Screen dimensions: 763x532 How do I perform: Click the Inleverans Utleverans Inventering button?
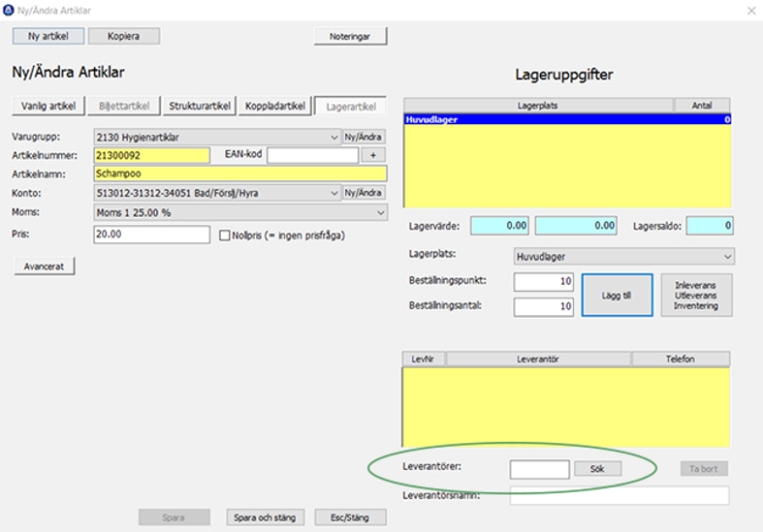(x=696, y=296)
